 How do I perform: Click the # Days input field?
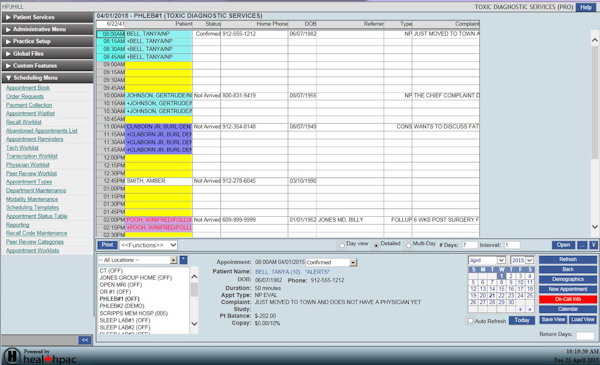pos(470,245)
